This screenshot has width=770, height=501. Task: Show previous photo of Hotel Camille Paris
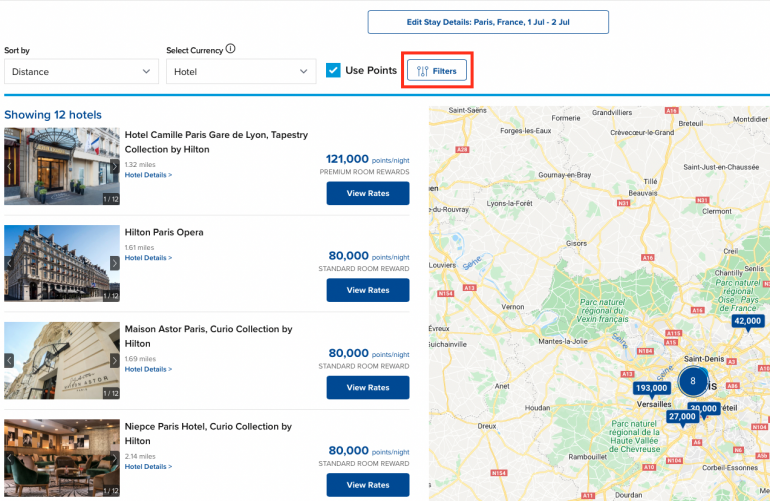coord(10,166)
